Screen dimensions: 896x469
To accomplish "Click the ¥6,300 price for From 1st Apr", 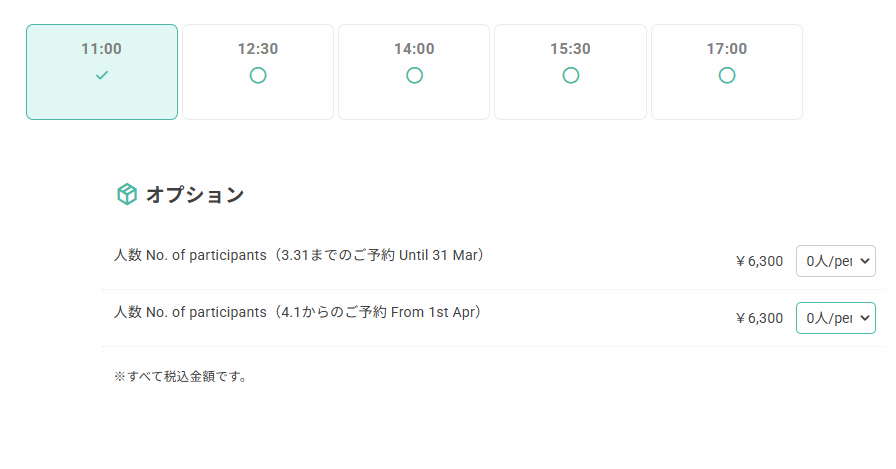I will point(759,319).
